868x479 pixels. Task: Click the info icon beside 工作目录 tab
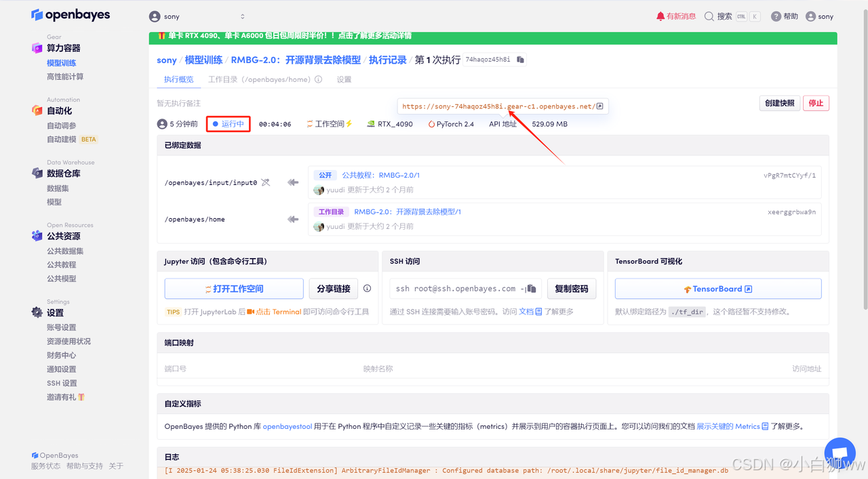(318, 79)
